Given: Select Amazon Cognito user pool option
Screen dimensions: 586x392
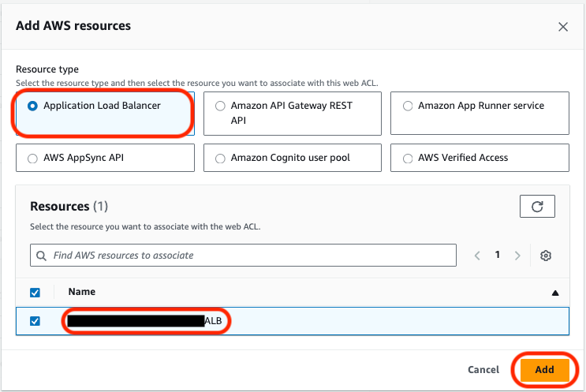Looking at the screenshot, I should tap(220, 158).
